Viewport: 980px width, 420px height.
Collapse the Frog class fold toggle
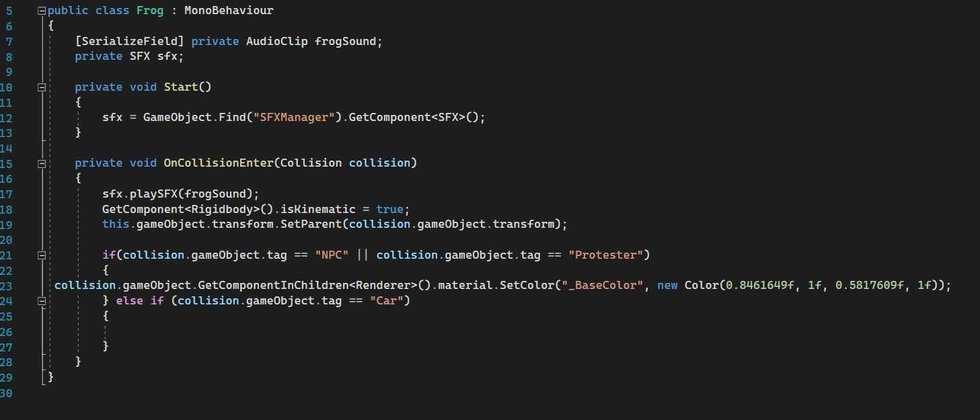42,11
